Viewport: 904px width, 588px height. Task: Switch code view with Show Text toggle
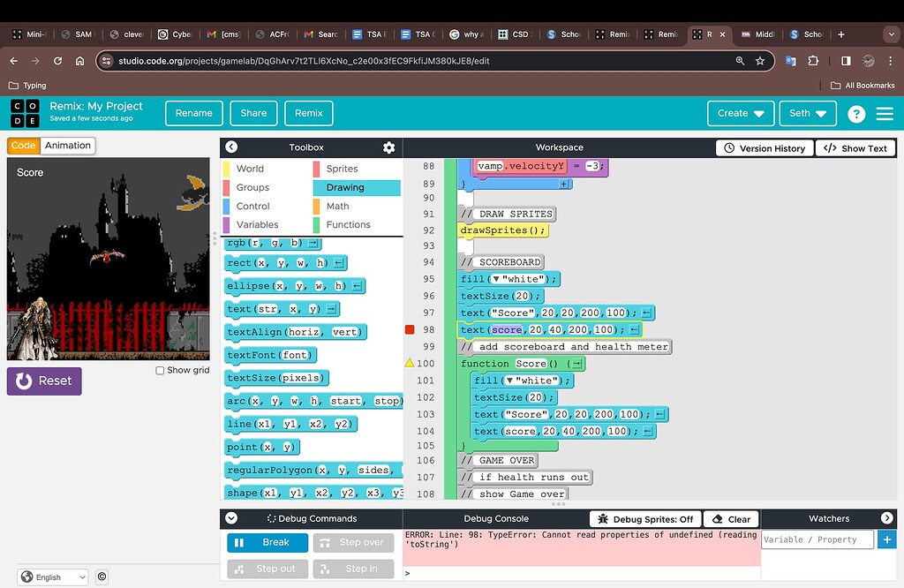pos(855,147)
